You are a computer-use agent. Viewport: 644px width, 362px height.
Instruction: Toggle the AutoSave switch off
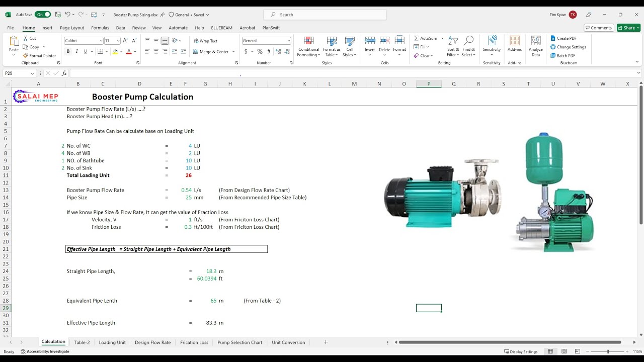(43, 15)
